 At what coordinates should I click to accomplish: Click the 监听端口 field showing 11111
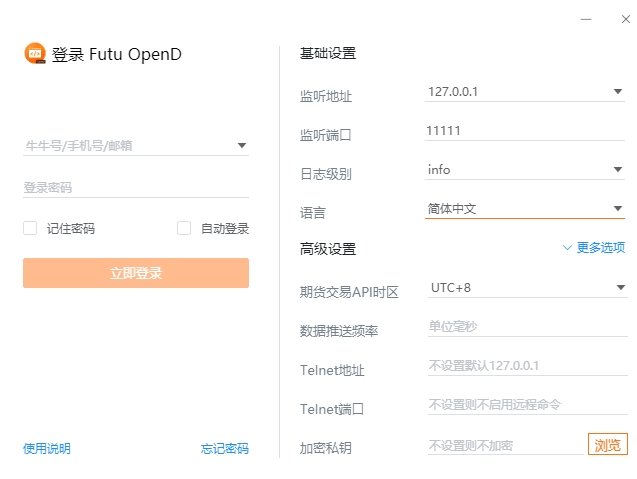point(524,131)
